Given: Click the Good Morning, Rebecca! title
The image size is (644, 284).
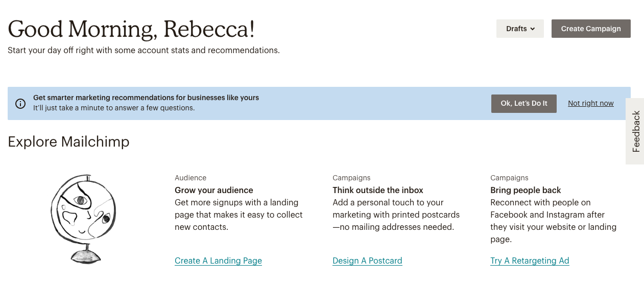Looking at the screenshot, I should (131, 29).
